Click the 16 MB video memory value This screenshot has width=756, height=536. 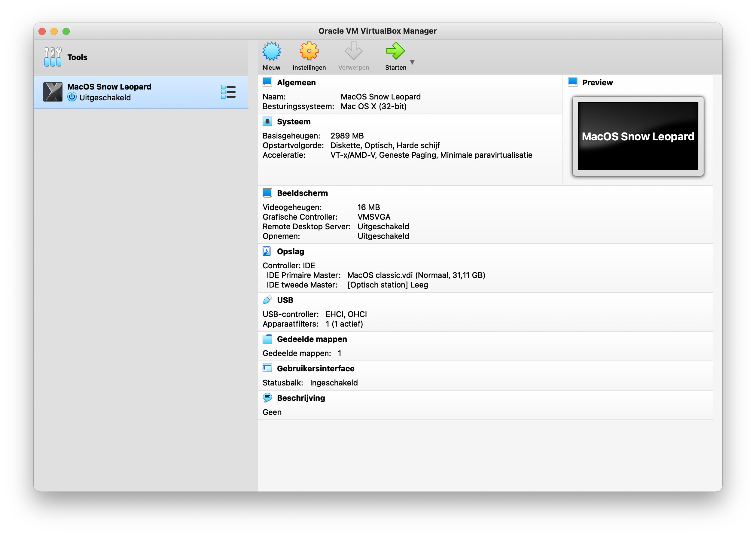(369, 207)
